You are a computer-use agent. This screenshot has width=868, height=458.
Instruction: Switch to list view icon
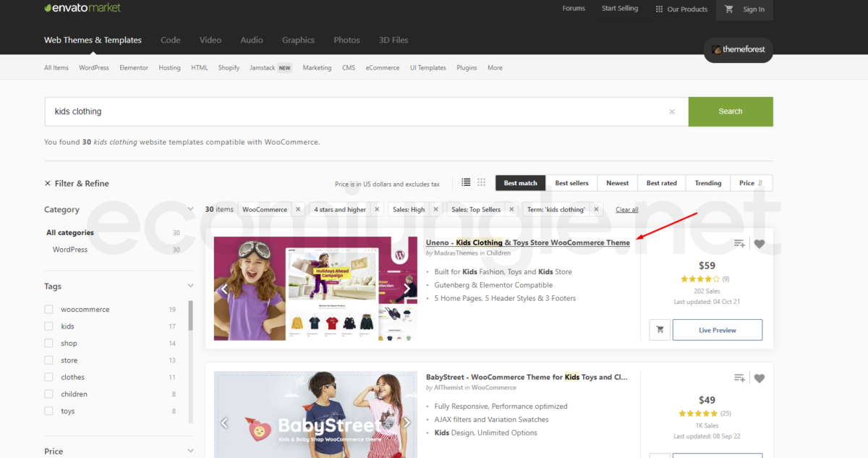click(466, 182)
